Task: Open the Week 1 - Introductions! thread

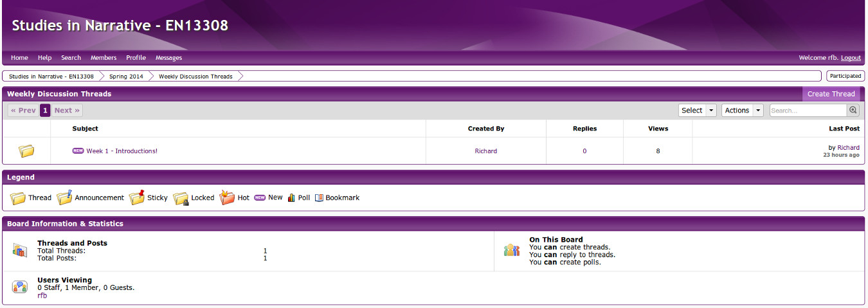Action: pos(122,151)
